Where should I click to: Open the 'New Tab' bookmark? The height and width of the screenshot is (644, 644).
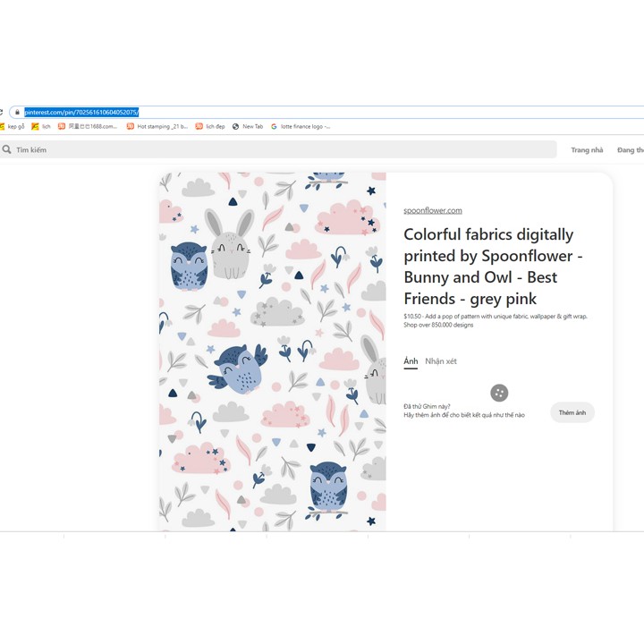coord(248,126)
